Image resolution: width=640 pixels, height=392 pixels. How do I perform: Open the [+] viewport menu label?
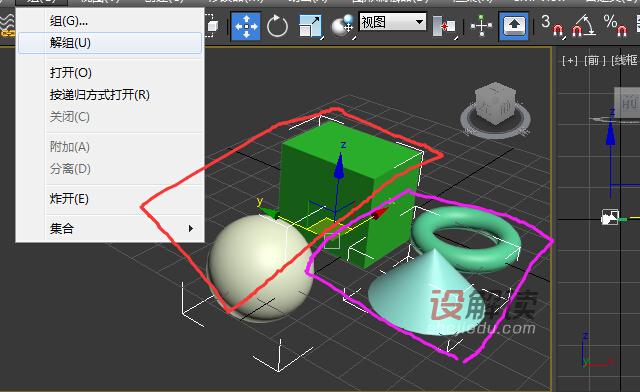[569, 61]
